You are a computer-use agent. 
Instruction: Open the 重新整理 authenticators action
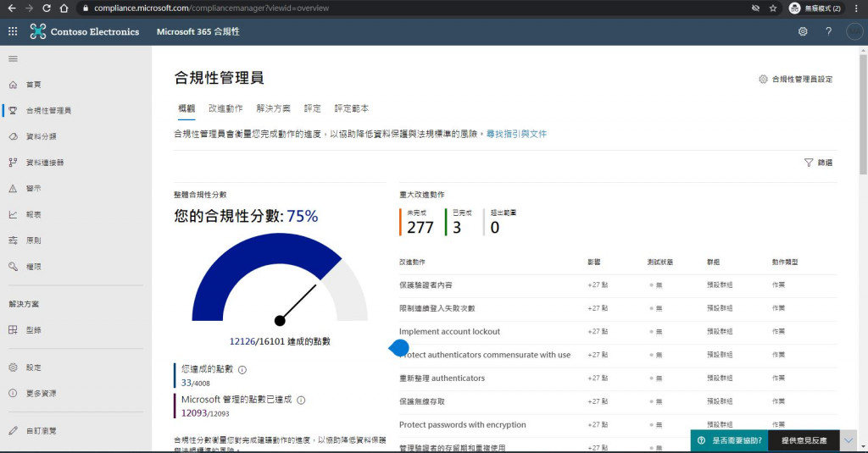coord(442,378)
